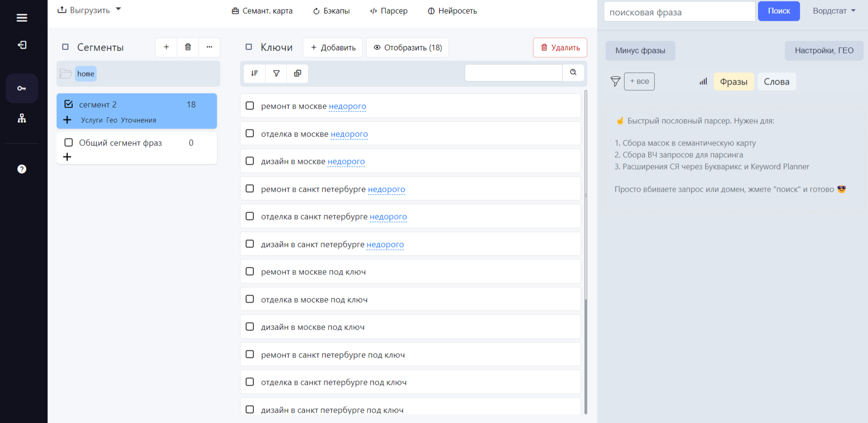The height and width of the screenshot is (423, 868).
Task: Open the Нейросеть menu item
Action: (452, 11)
